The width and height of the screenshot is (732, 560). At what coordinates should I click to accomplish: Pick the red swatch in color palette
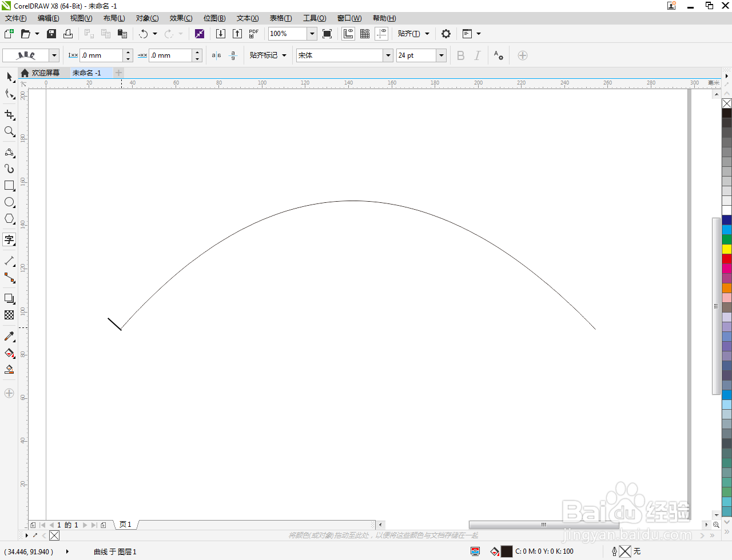[x=727, y=259]
